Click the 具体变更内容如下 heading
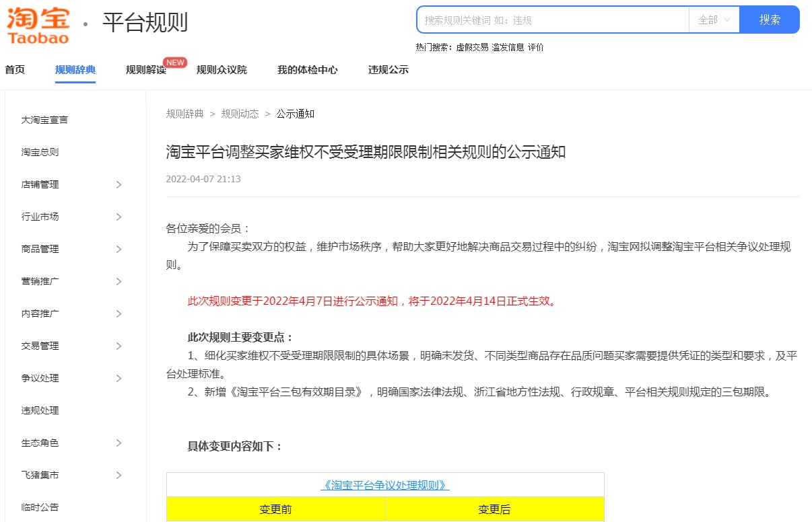This screenshot has width=812, height=522. [x=235, y=446]
